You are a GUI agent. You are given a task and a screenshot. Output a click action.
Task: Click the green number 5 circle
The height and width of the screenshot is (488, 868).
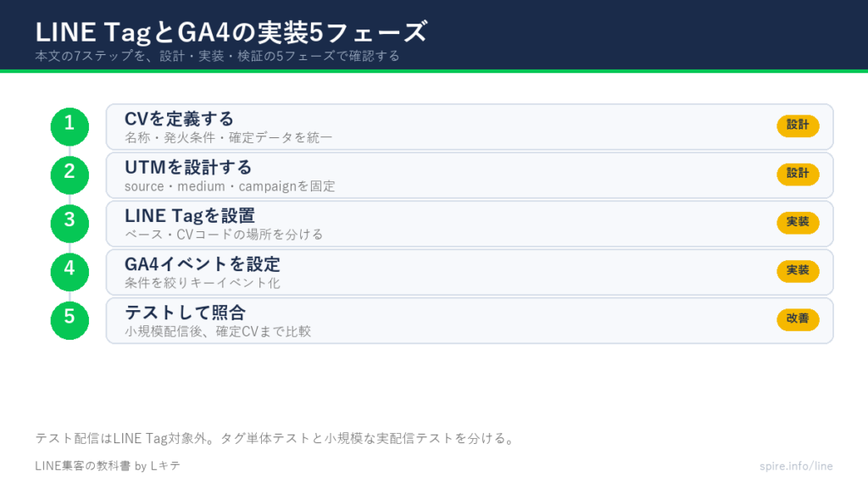pyautogui.click(x=70, y=320)
